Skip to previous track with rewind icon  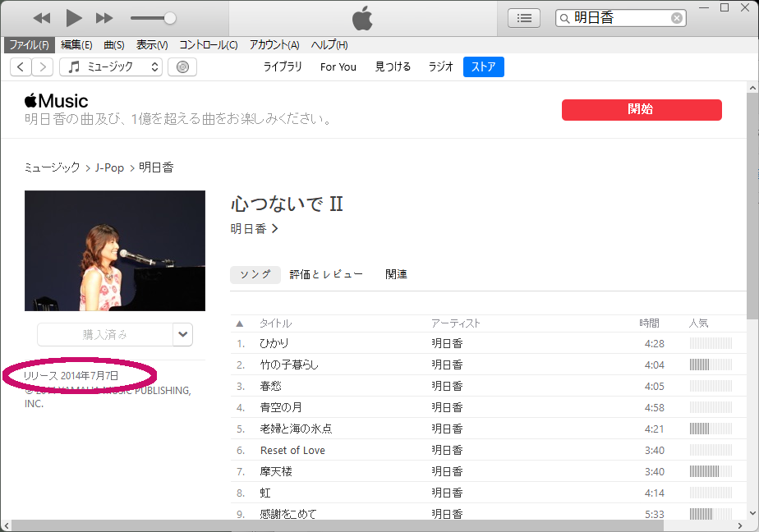tap(42, 18)
